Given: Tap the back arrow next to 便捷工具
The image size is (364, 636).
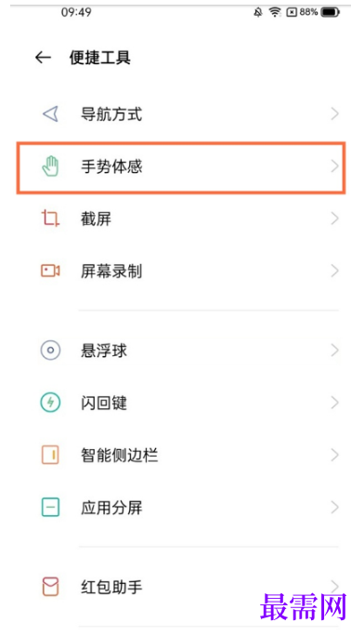Looking at the screenshot, I should [x=43, y=58].
